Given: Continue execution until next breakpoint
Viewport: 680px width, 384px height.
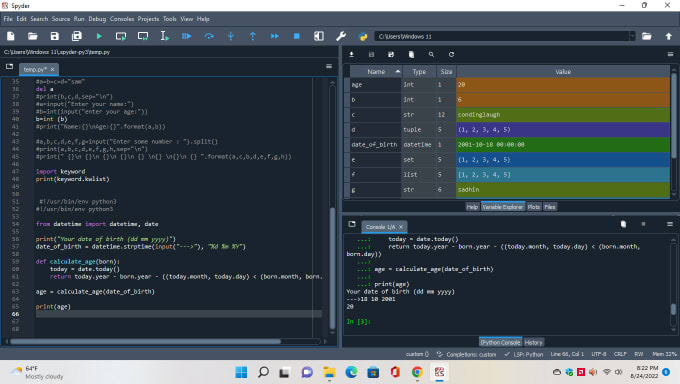Looking at the screenshot, I should click(x=275, y=36).
